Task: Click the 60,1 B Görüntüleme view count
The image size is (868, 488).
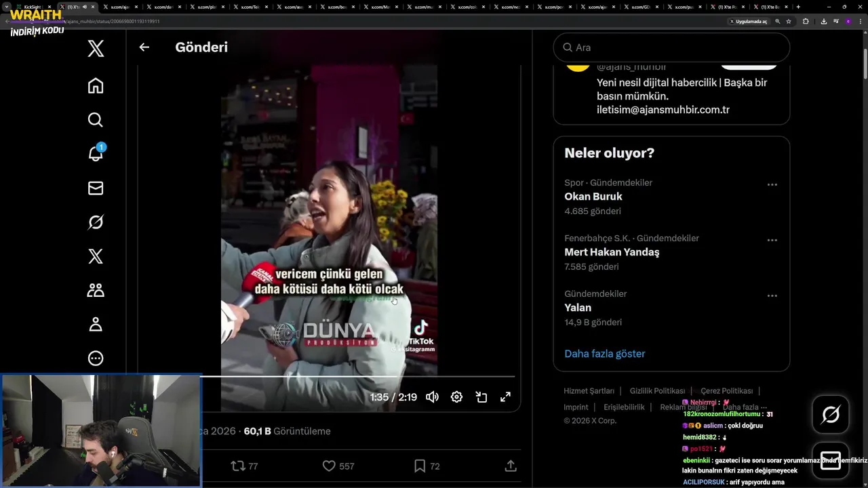Action: pyautogui.click(x=287, y=431)
